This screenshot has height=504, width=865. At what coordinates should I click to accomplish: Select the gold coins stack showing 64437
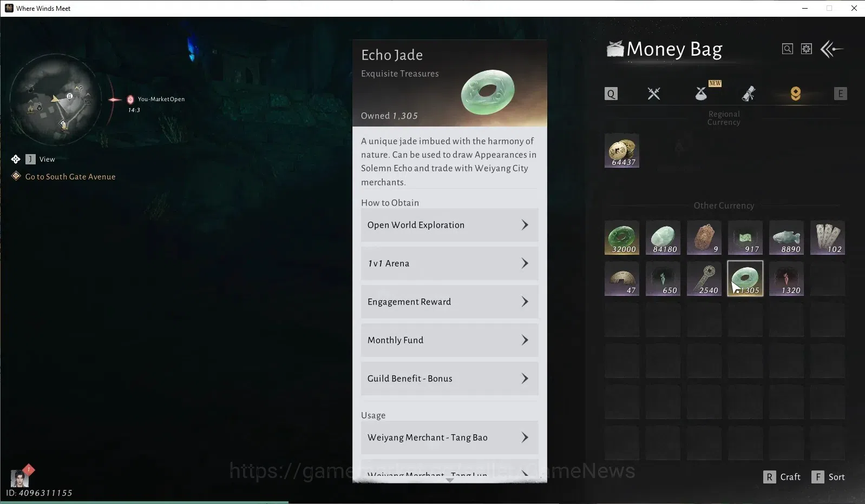[x=622, y=150]
